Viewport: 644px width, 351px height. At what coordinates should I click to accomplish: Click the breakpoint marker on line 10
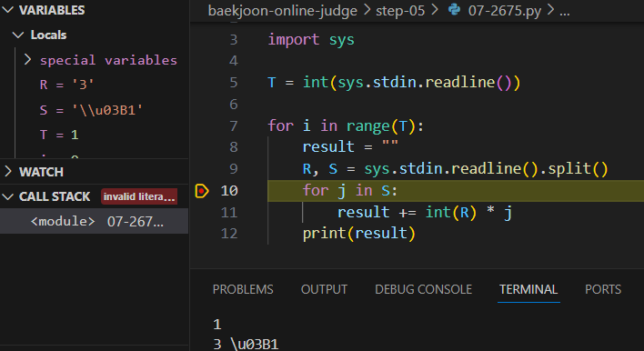[x=202, y=191]
